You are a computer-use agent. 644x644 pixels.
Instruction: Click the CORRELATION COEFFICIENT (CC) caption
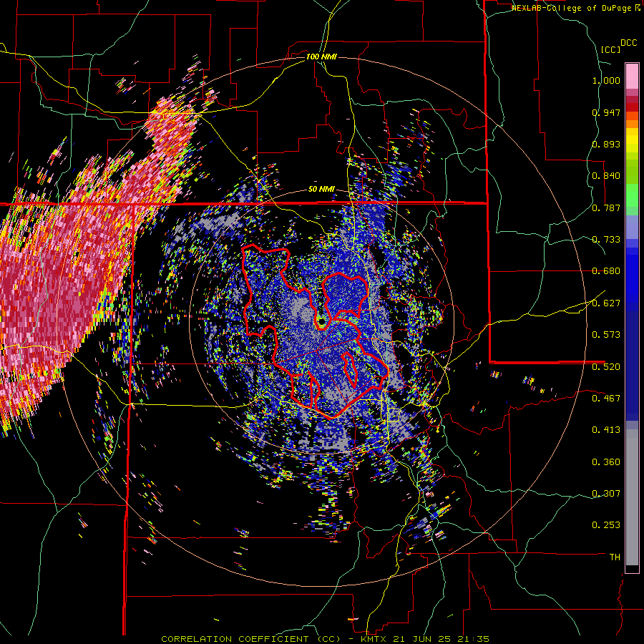(x=251, y=639)
